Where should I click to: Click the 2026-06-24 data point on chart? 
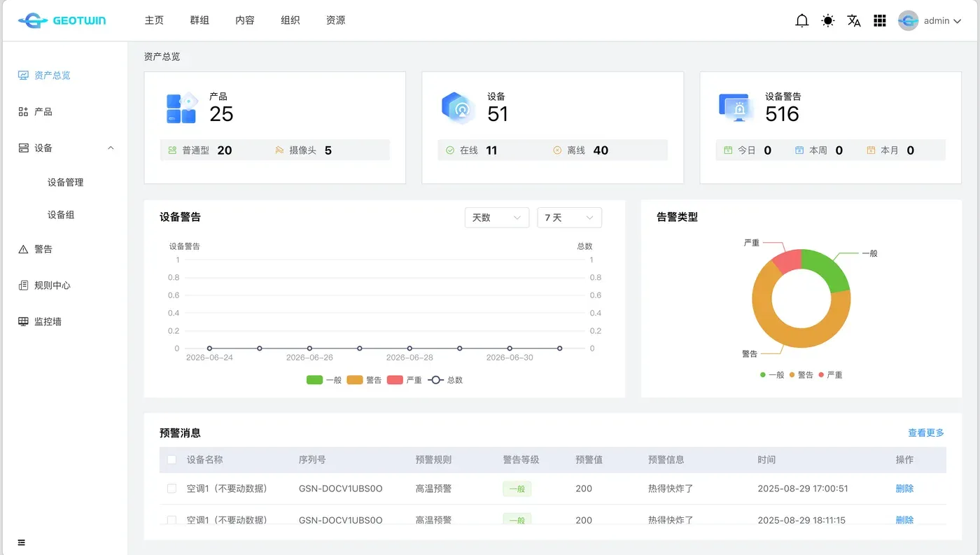coord(209,349)
